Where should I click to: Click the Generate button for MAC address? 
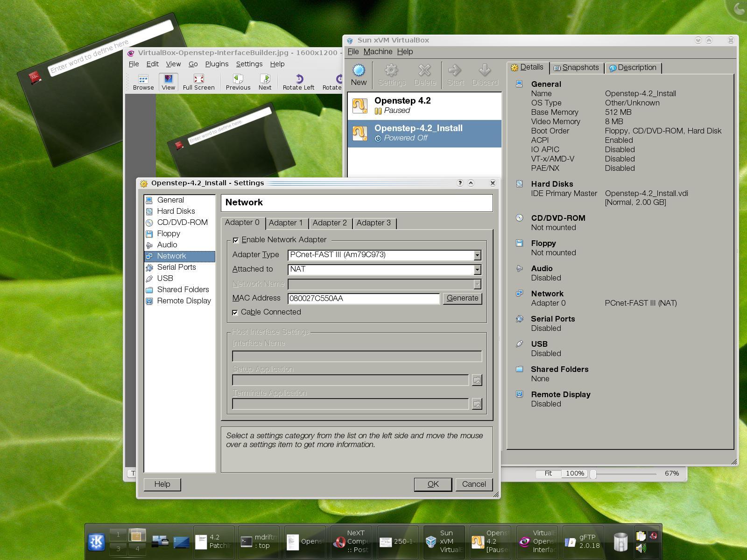tap(462, 298)
